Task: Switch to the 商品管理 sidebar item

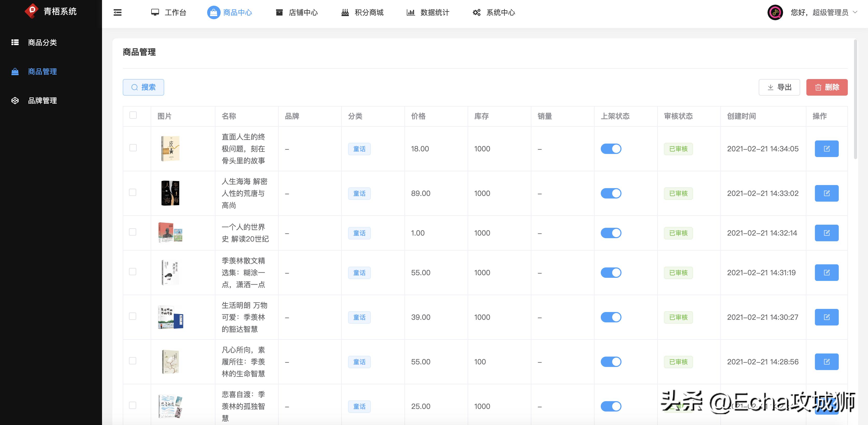Action: pos(42,72)
